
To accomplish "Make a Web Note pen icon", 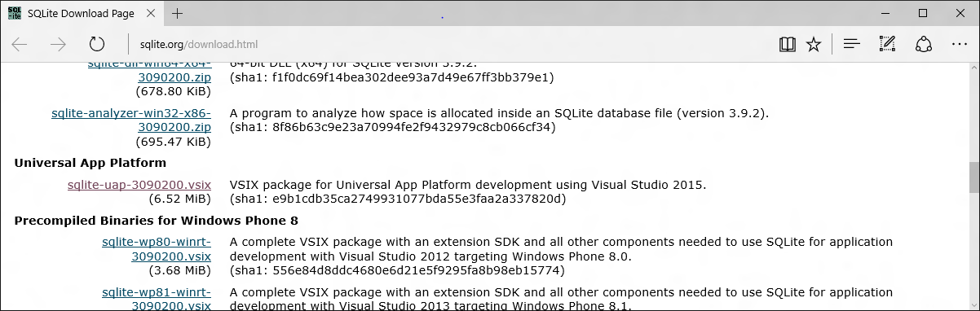I will click(x=888, y=44).
